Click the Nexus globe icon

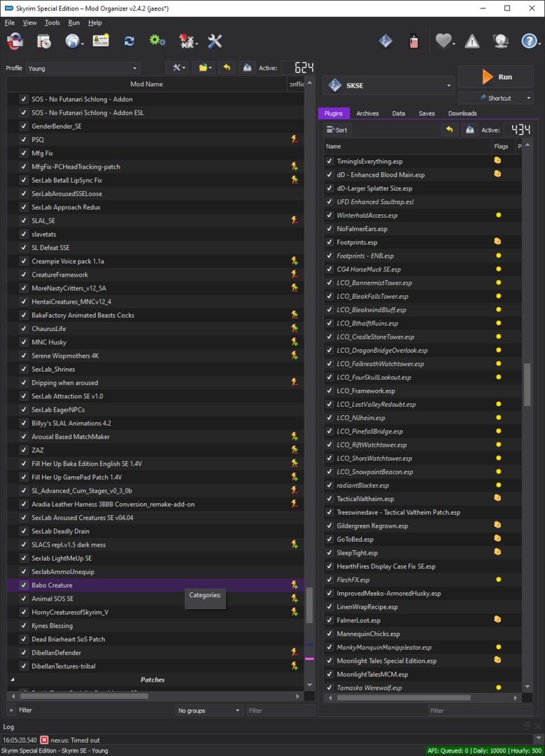[72, 41]
